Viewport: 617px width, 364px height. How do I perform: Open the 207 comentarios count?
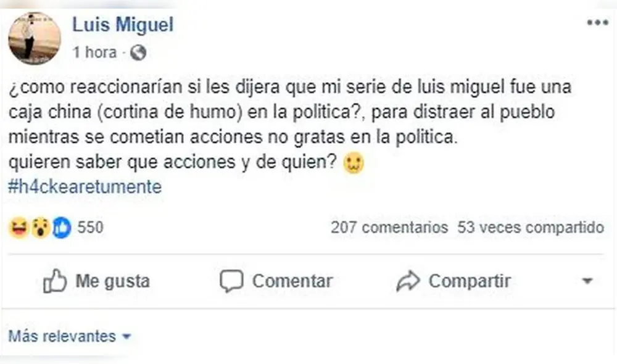pos(387,226)
